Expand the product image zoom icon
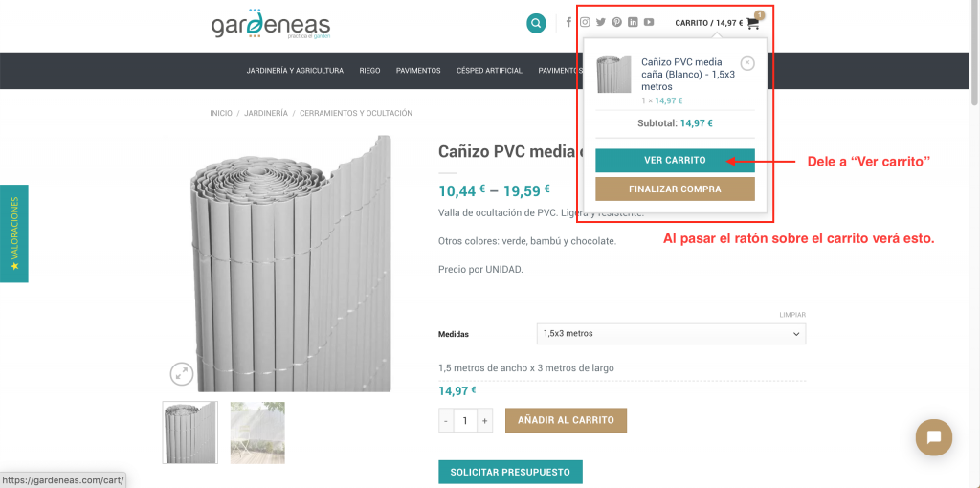The width and height of the screenshot is (980, 488). [181, 374]
